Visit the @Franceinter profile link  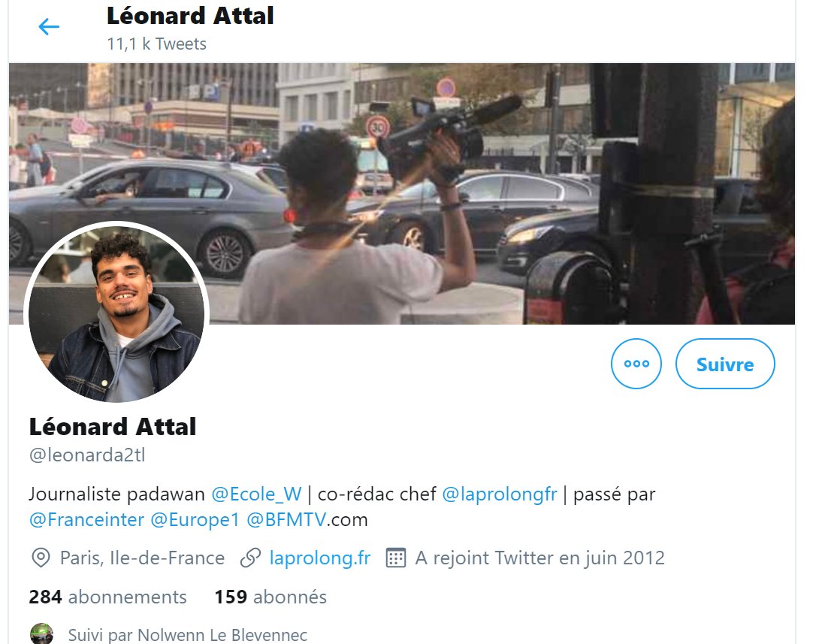coord(86,520)
